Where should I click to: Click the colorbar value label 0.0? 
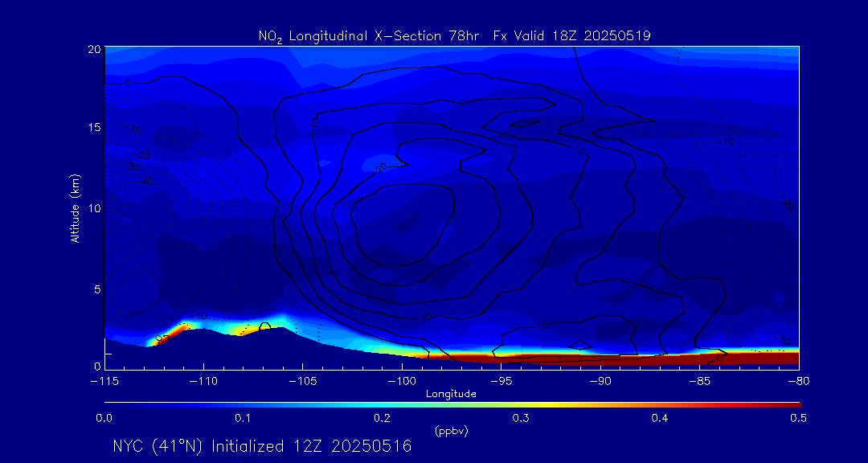104,418
